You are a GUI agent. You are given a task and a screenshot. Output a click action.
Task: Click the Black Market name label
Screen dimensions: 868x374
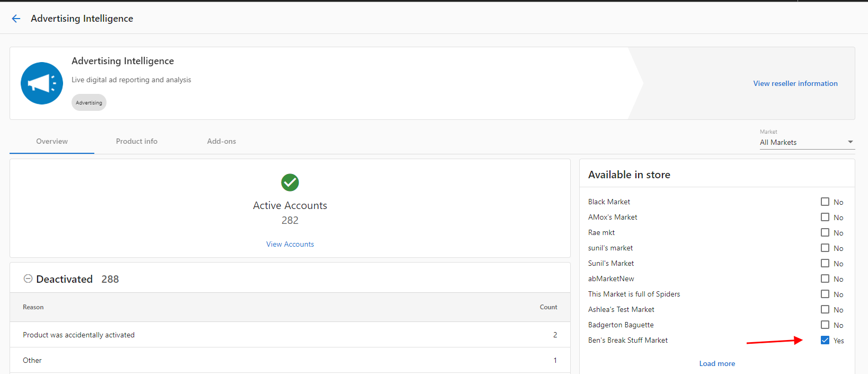(609, 202)
